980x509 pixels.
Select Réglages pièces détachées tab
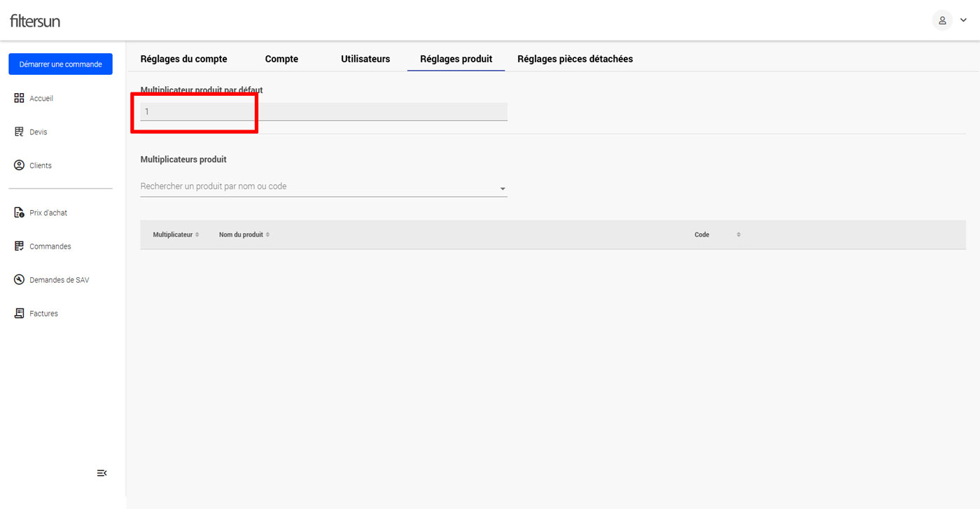point(575,60)
